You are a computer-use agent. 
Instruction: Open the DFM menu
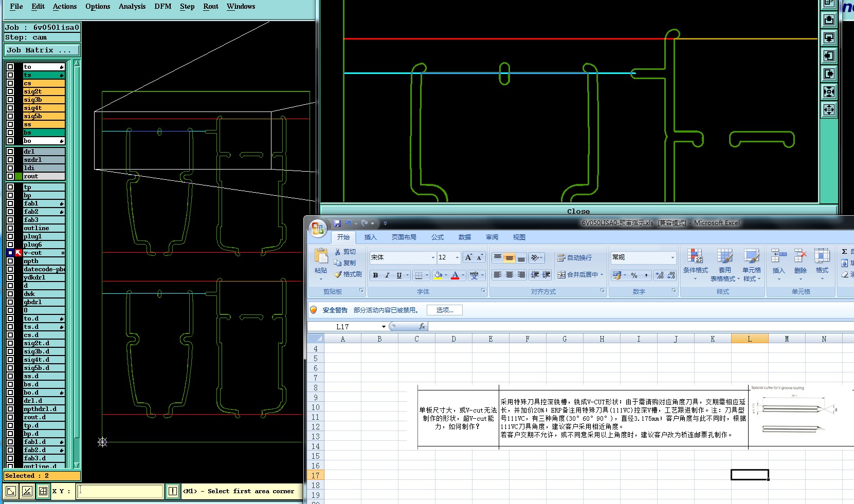[162, 7]
